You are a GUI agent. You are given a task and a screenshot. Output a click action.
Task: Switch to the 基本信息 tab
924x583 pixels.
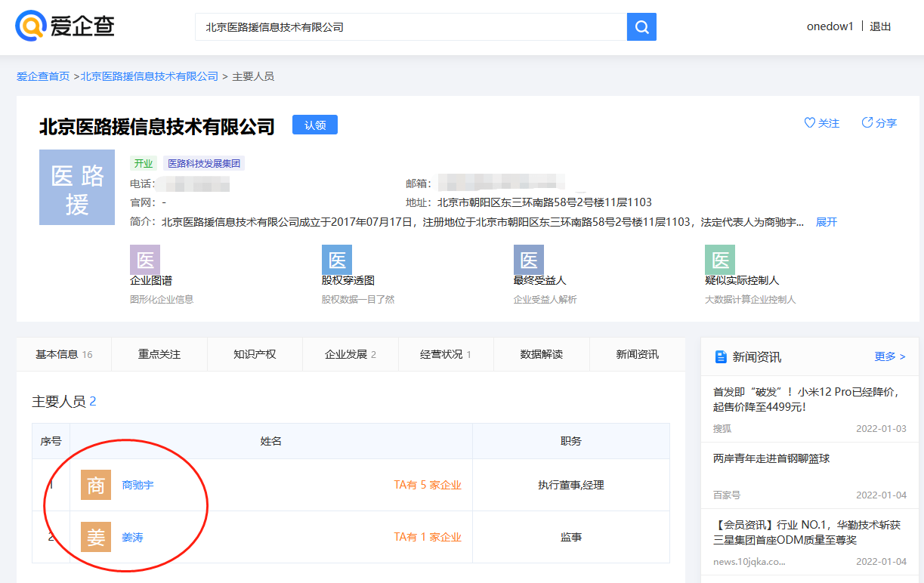(x=63, y=354)
